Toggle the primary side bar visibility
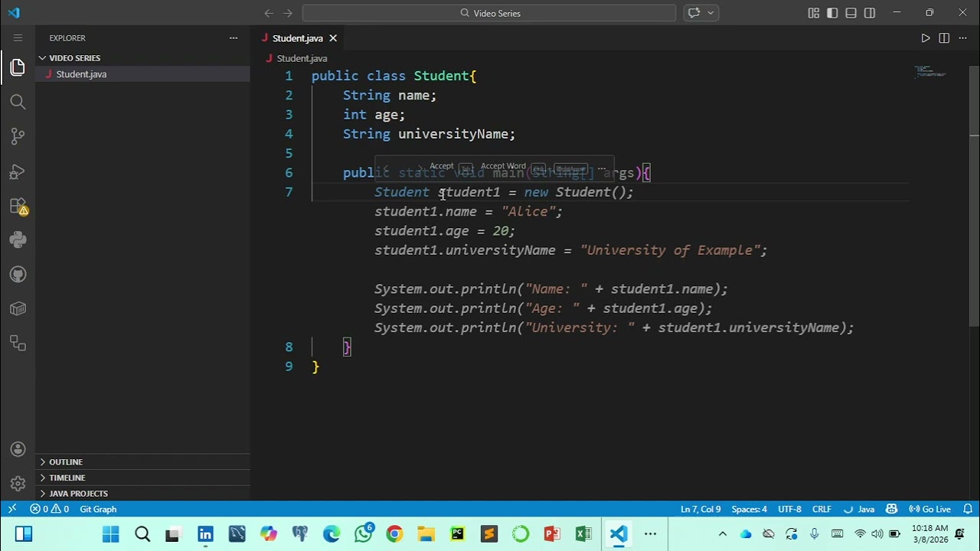Screen dimensions: 980x551 (x=832, y=13)
